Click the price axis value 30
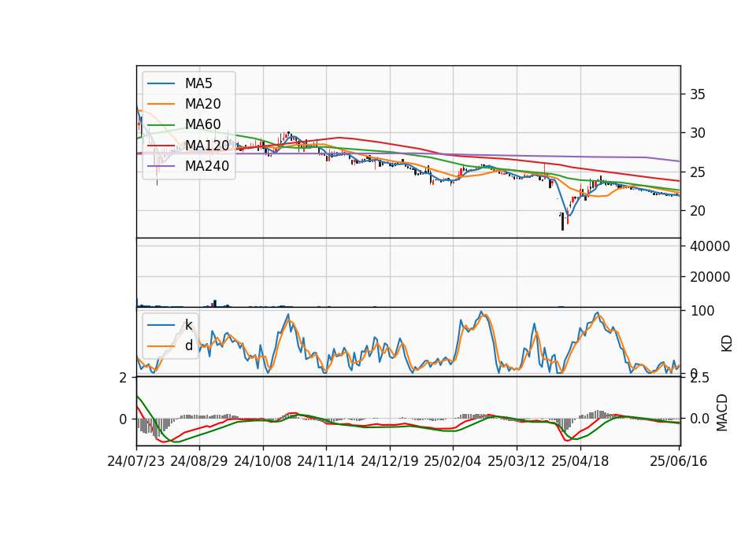Viewport: 756px width, 543px height. (698, 133)
